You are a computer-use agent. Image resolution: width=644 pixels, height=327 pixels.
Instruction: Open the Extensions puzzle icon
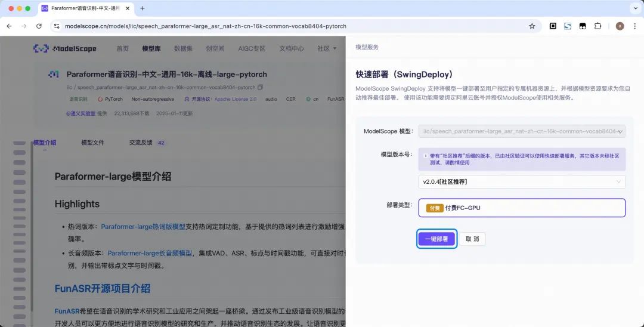(x=597, y=26)
